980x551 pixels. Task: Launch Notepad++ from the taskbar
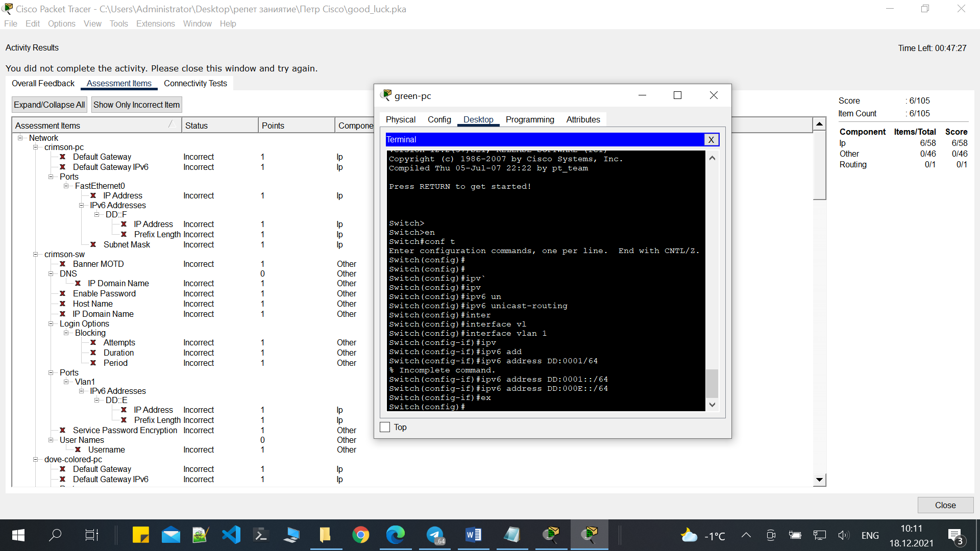coord(201,535)
